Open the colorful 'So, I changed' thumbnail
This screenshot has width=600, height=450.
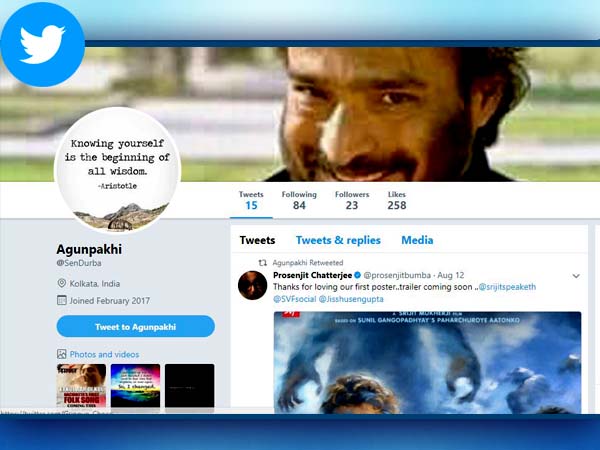[x=135, y=385]
